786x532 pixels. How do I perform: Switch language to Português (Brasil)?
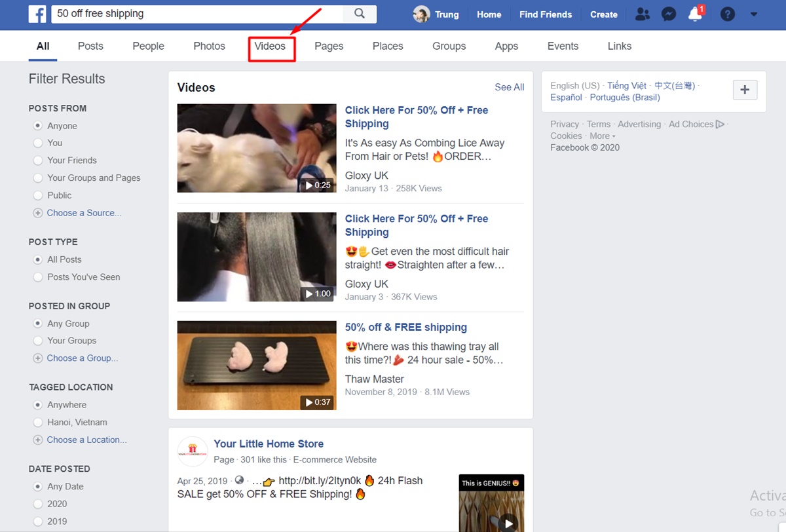[x=625, y=98]
